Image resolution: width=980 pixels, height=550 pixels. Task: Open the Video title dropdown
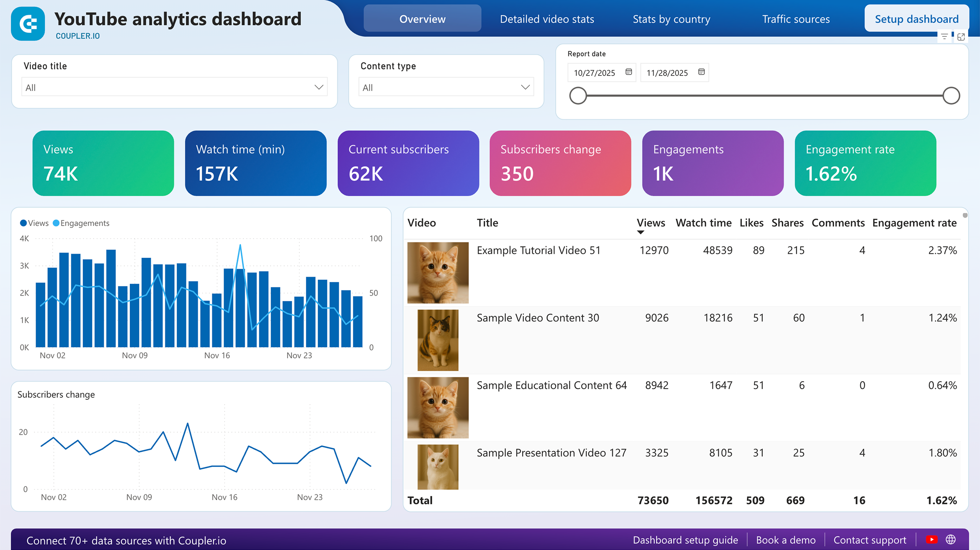click(174, 87)
